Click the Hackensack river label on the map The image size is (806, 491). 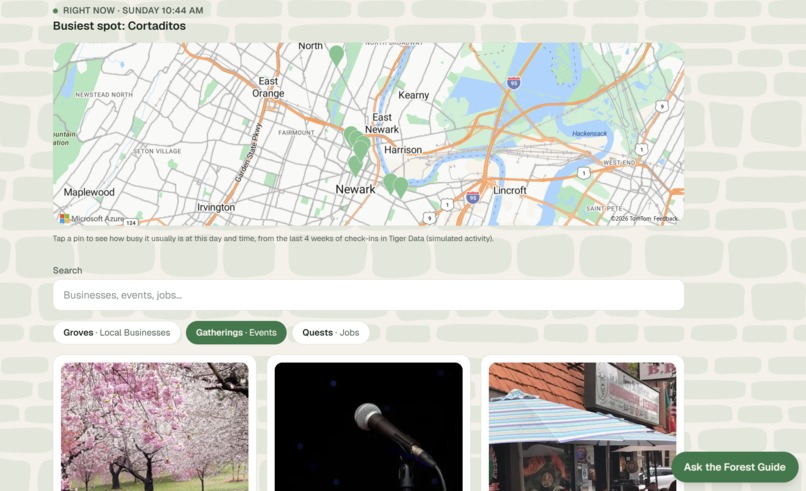(x=590, y=134)
